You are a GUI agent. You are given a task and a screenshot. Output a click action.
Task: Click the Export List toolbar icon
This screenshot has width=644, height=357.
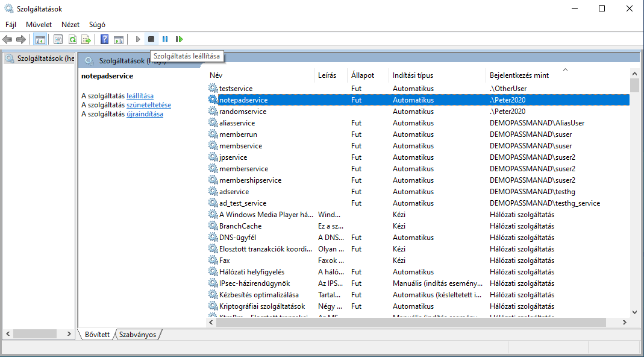[x=86, y=39]
